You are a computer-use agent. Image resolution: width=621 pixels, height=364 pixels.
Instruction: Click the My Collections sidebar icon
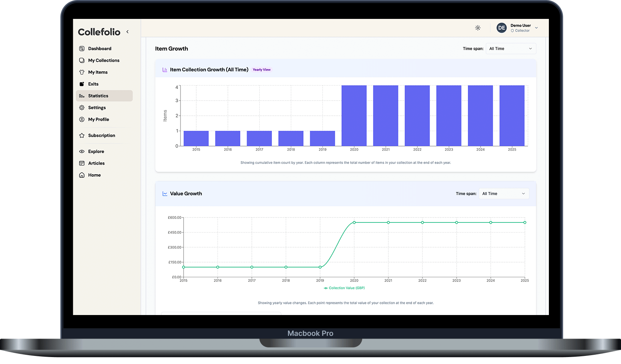click(82, 61)
